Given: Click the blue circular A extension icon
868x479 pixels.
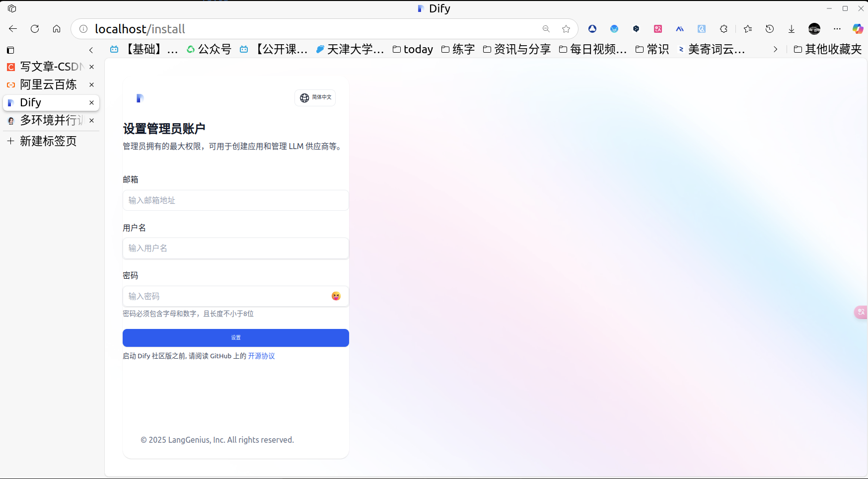Looking at the screenshot, I should 592,29.
